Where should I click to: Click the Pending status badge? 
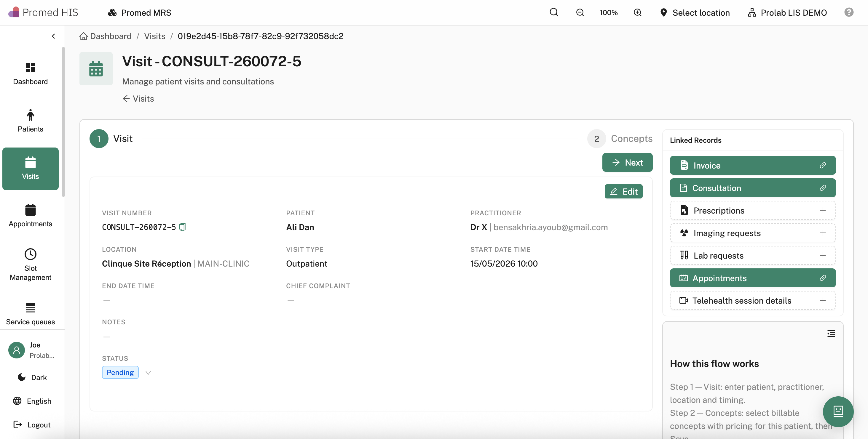pyautogui.click(x=120, y=372)
